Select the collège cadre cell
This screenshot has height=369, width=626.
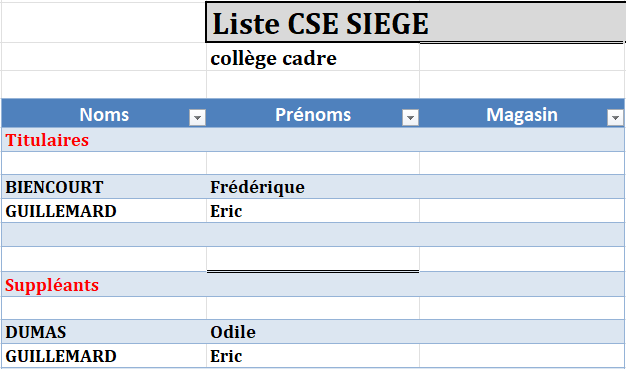313,57
